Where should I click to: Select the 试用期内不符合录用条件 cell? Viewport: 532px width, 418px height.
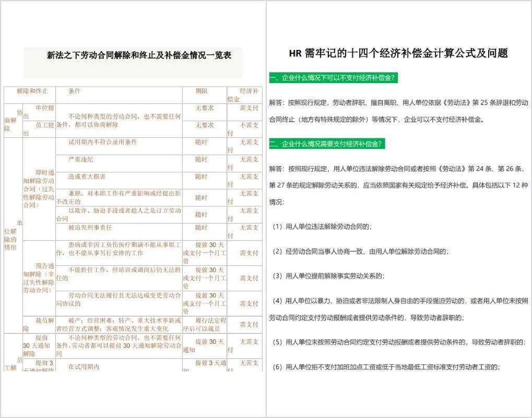click(103, 142)
